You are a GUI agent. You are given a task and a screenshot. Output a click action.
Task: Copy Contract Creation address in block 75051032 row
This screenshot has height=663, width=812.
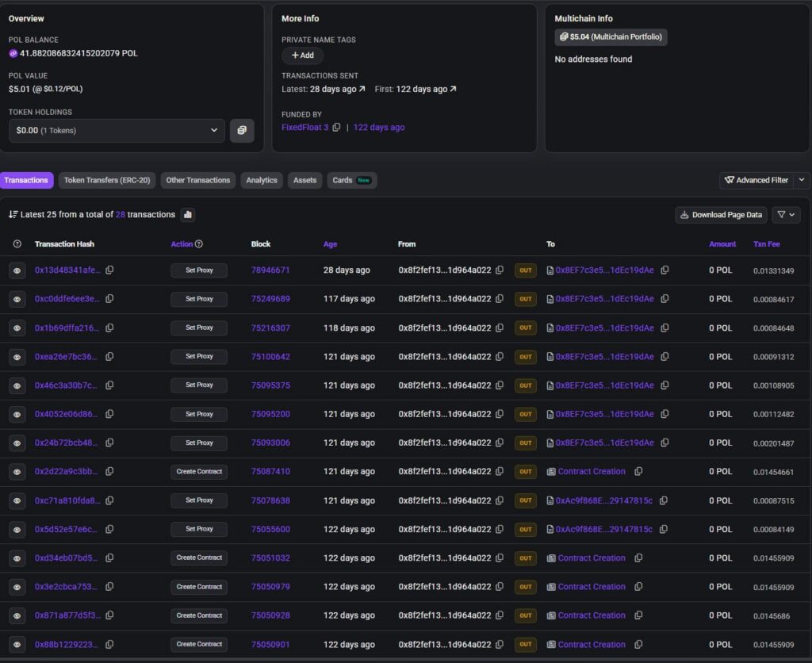pos(639,558)
